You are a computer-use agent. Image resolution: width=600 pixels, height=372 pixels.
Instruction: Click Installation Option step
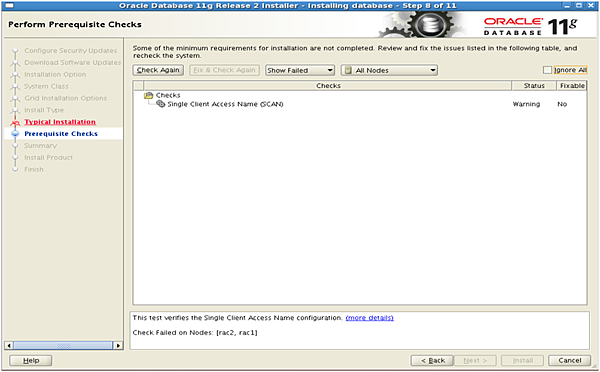pyautogui.click(x=55, y=75)
